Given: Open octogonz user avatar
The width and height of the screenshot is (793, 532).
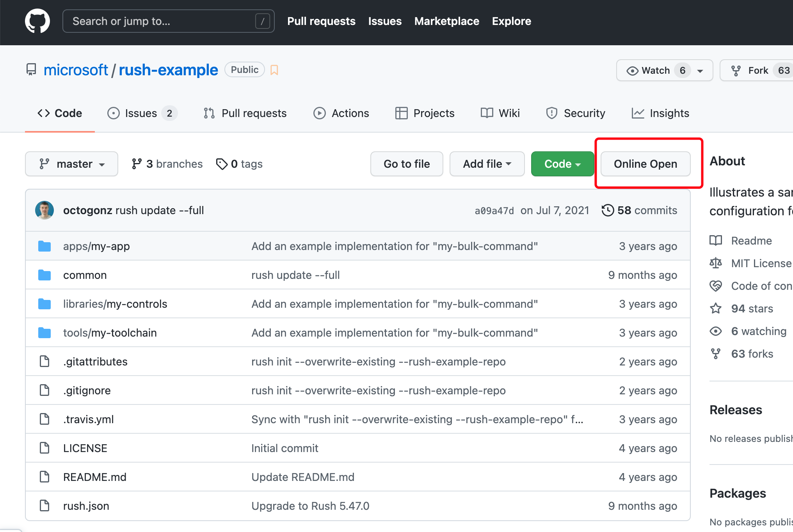Looking at the screenshot, I should 44,210.
